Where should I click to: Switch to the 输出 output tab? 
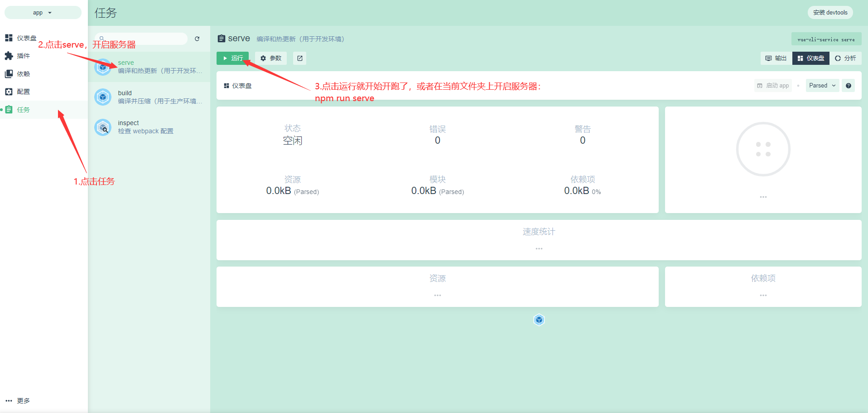pos(776,58)
